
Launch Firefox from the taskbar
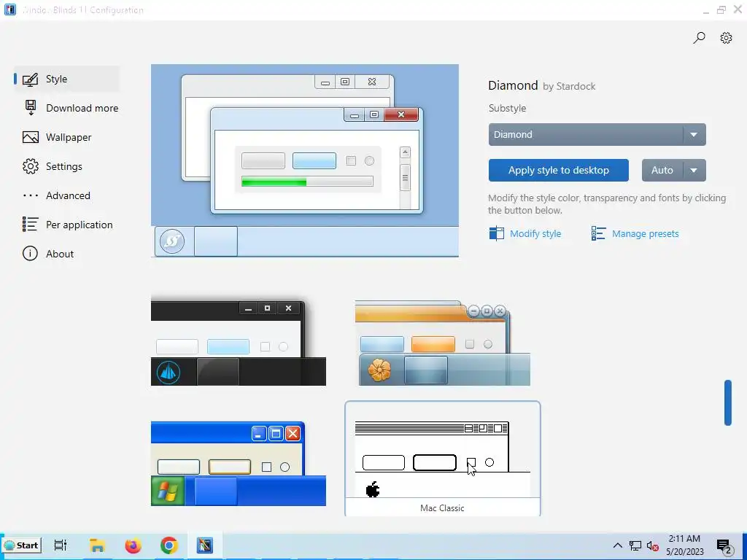(133, 545)
